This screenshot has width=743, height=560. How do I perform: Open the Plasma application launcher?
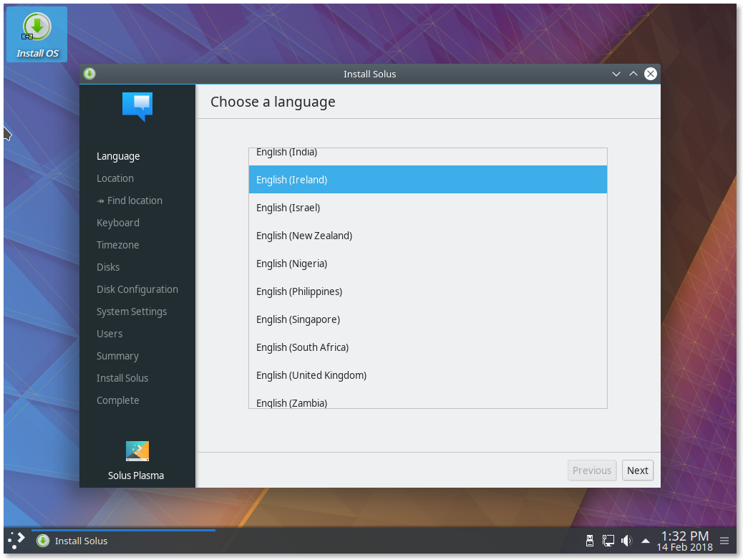coord(16,540)
